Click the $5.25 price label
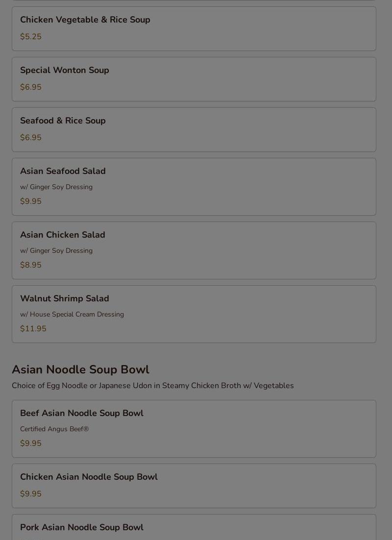The width and height of the screenshot is (392, 540). (x=31, y=37)
